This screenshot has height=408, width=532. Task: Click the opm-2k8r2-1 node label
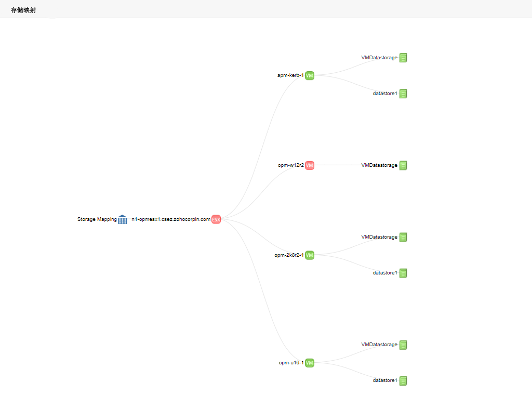click(x=289, y=255)
